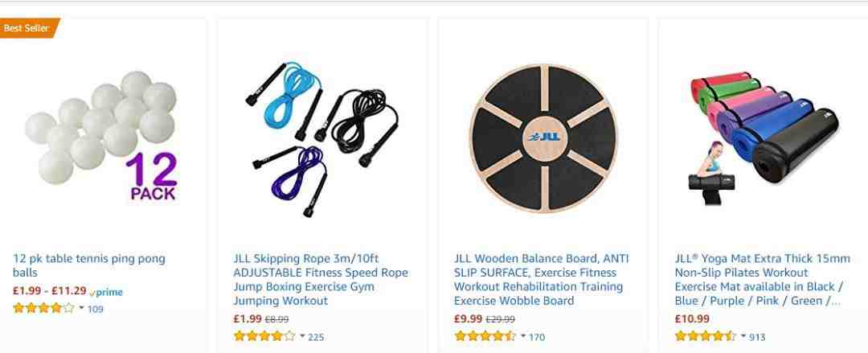The width and height of the screenshot is (868, 353).
Task: Click star rating of ping pong balls
Action: pyautogui.click(x=43, y=308)
